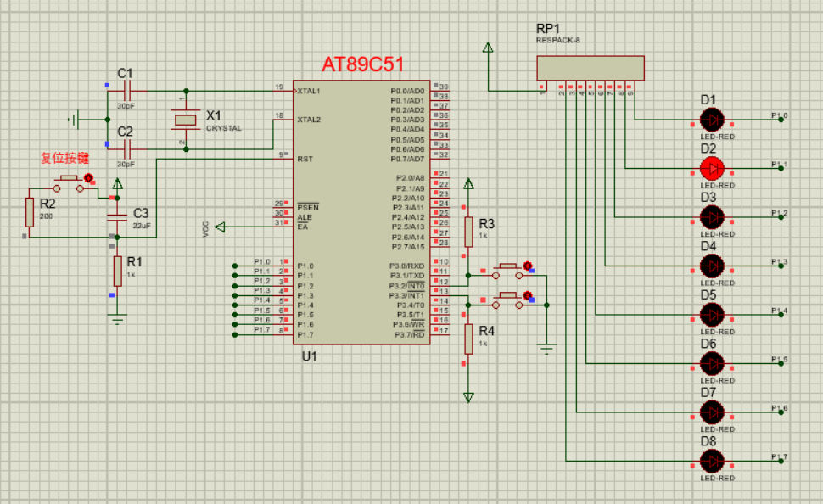
Task: Click the RP1 reference label
Action: coord(548,29)
